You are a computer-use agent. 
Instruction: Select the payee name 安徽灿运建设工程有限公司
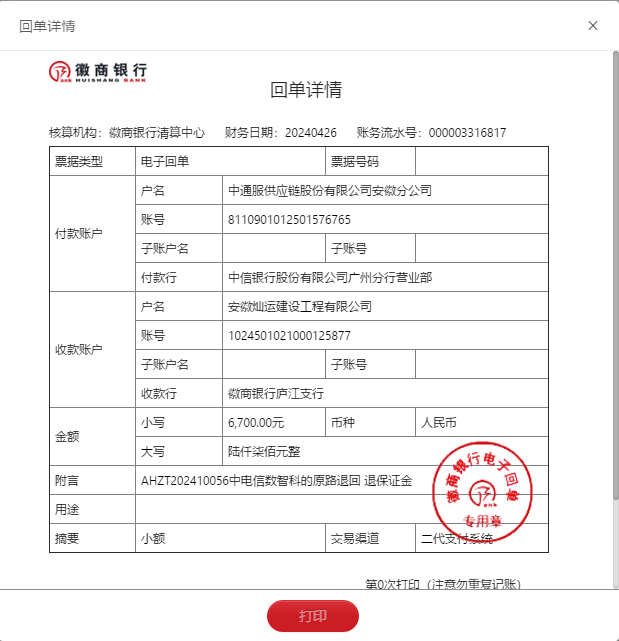point(300,306)
